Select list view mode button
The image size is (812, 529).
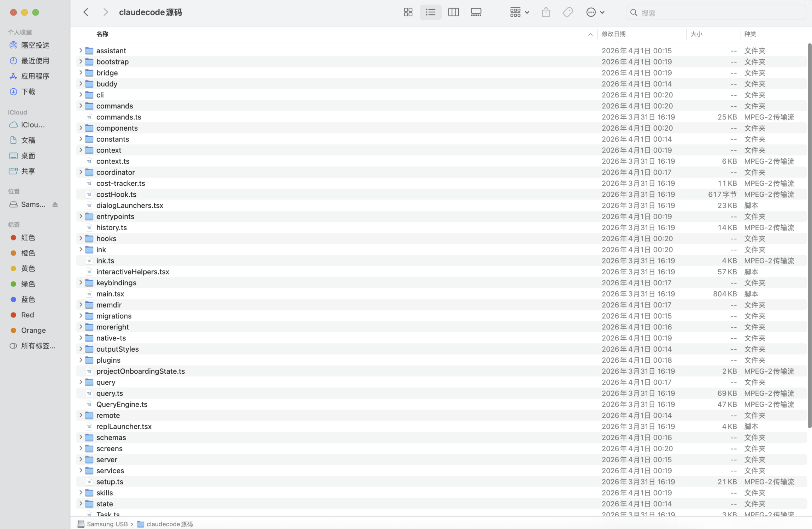pos(430,12)
